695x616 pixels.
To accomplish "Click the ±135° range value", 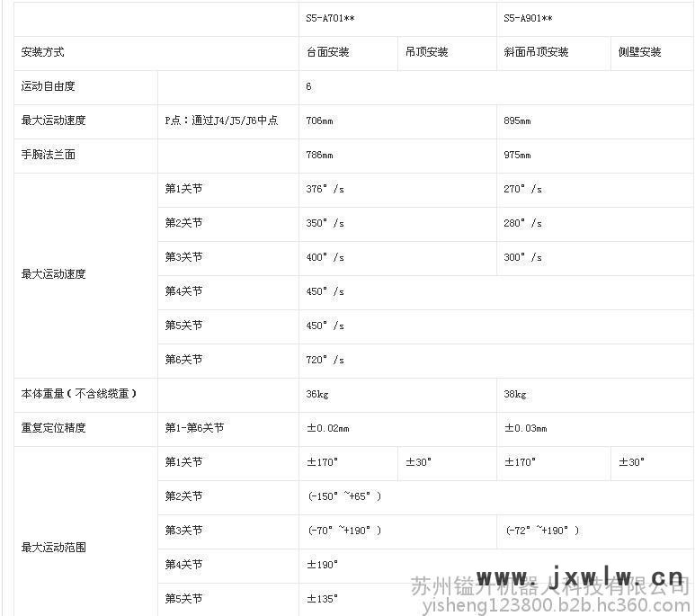I will [x=322, y=599].
